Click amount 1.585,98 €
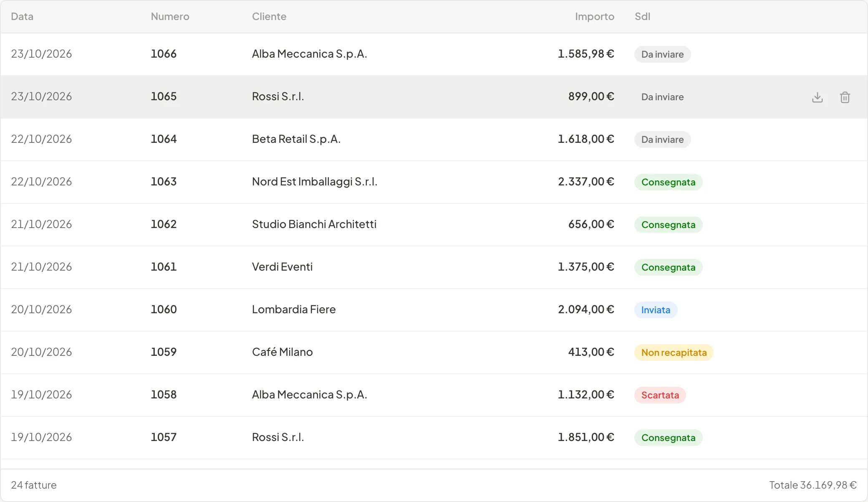 pyautogui.click(x=586, y=54)
